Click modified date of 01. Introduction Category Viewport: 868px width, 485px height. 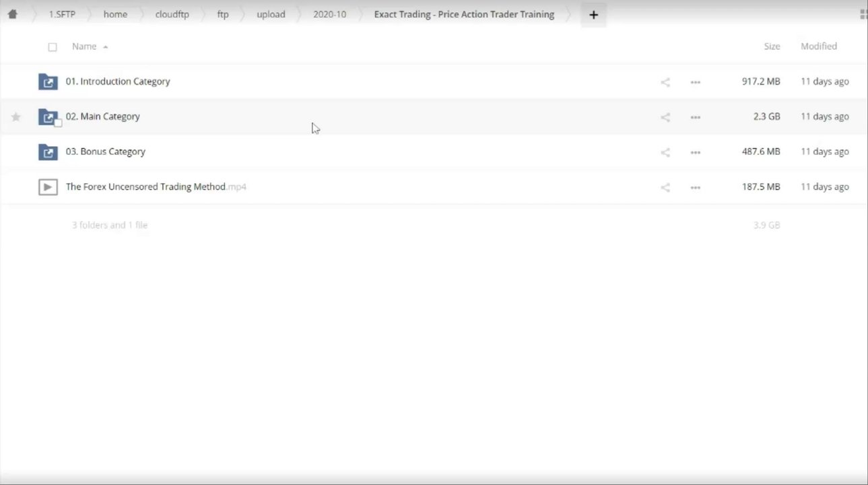(x=825, y=82)
